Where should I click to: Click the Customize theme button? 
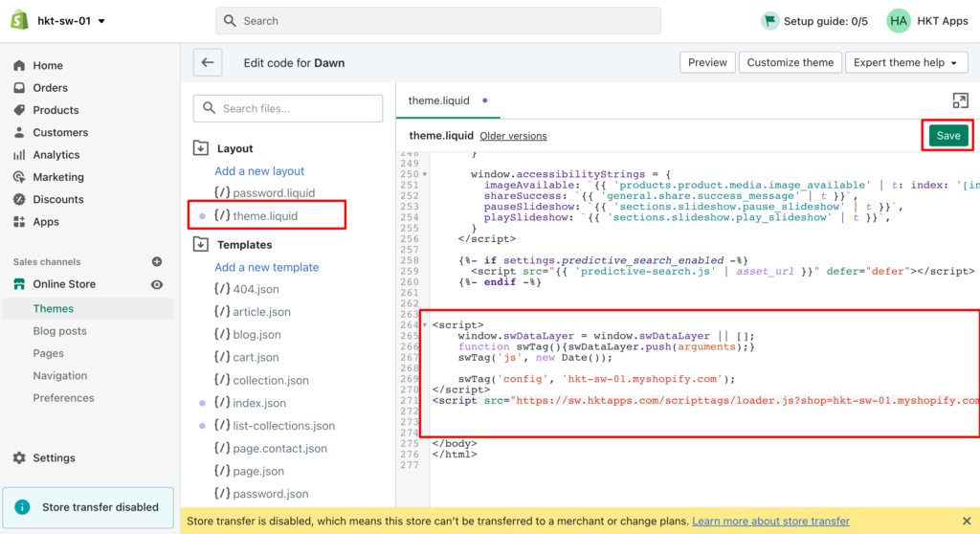[x=790, y=62]
